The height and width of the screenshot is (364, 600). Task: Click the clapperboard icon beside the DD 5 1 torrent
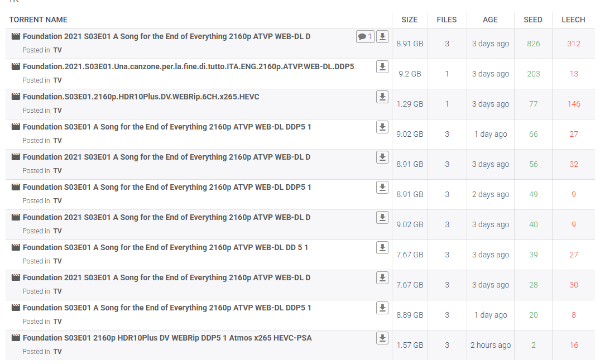point(16,247)
